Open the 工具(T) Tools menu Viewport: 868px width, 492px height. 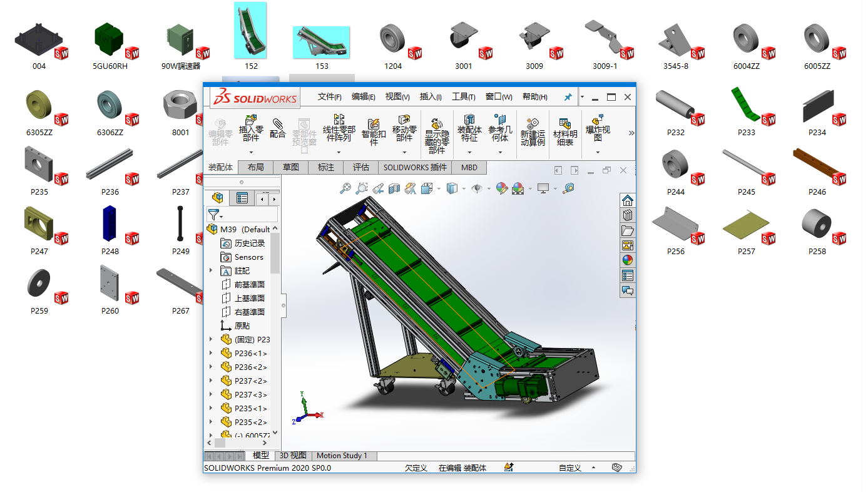pyautogui.click(x=464, y=97)
